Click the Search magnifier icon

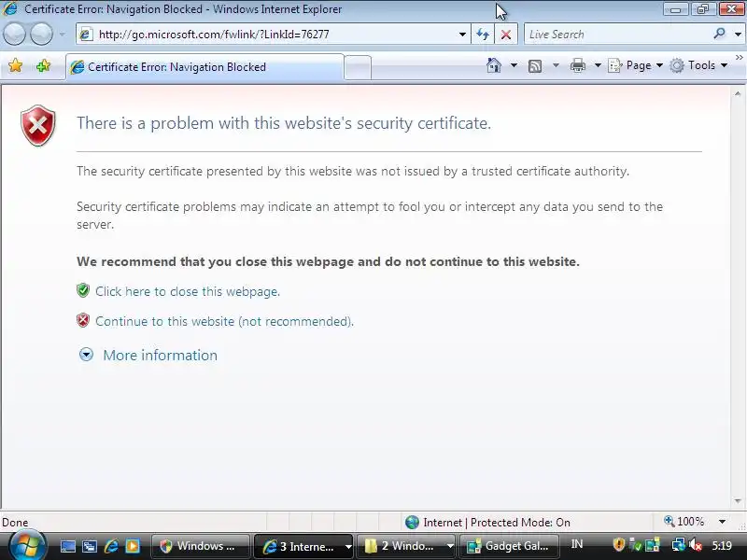point(719,34)
